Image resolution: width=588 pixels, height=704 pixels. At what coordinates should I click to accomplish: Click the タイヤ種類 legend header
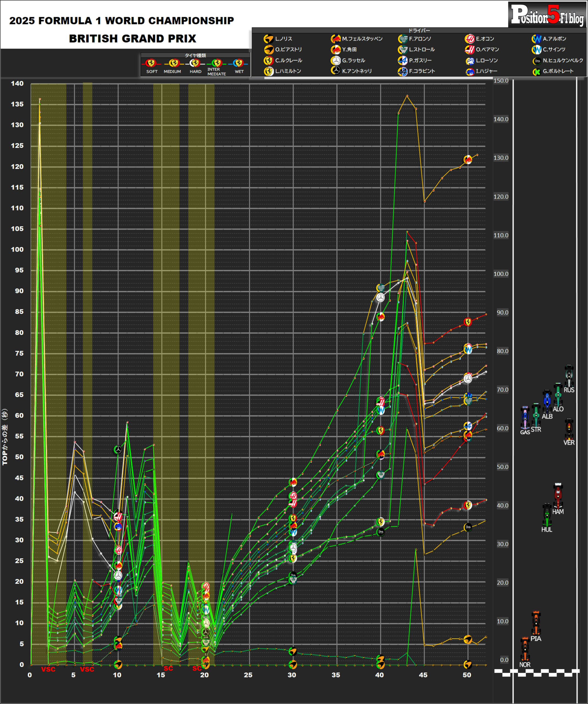point(195,55)
